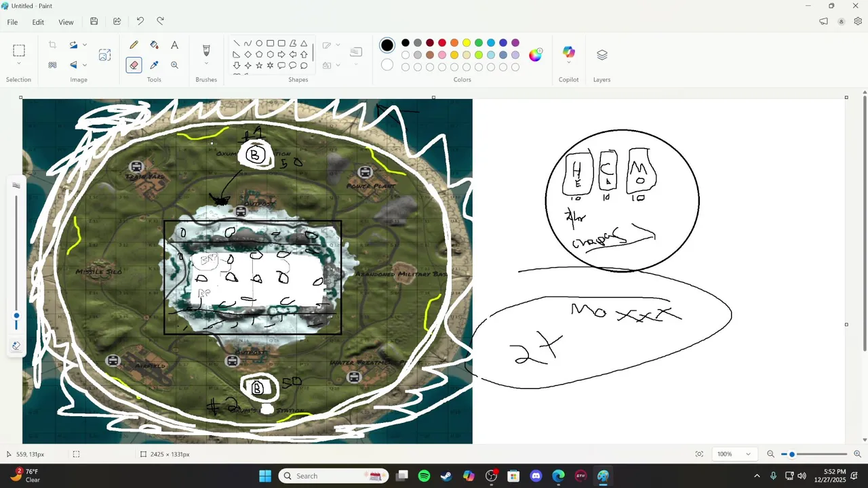Undo the last action
The image size is (868, 488).
140,22
